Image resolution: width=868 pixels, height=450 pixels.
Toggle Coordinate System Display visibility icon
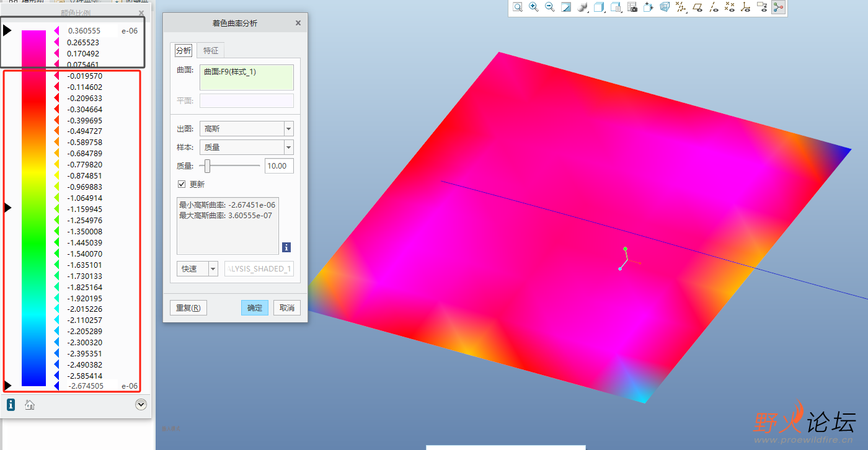pyautogui.click(x=746, y=7)
